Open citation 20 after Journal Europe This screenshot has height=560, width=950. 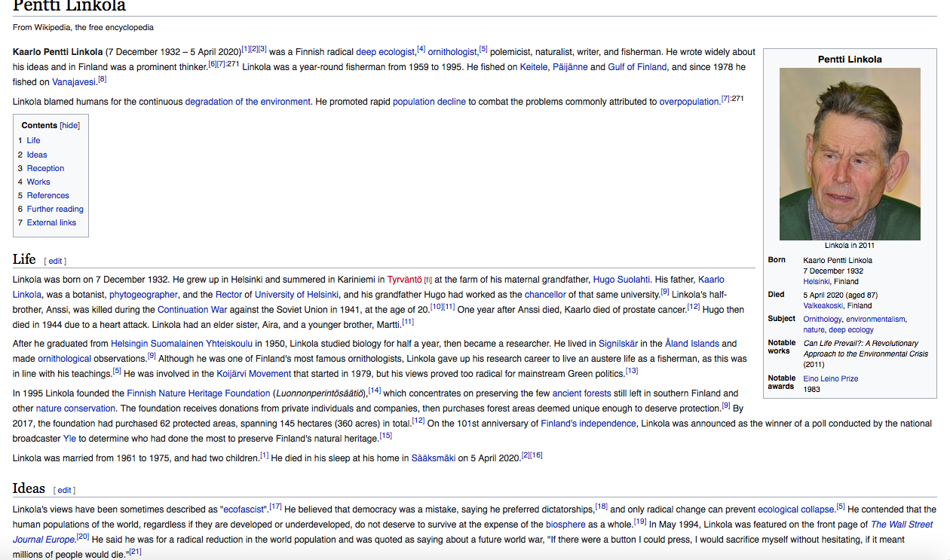coord(83,537)
